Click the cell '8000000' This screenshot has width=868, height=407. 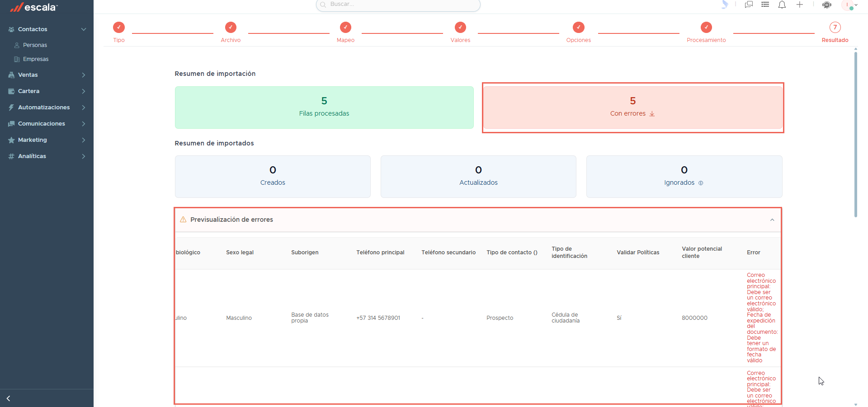click(694, 318)
